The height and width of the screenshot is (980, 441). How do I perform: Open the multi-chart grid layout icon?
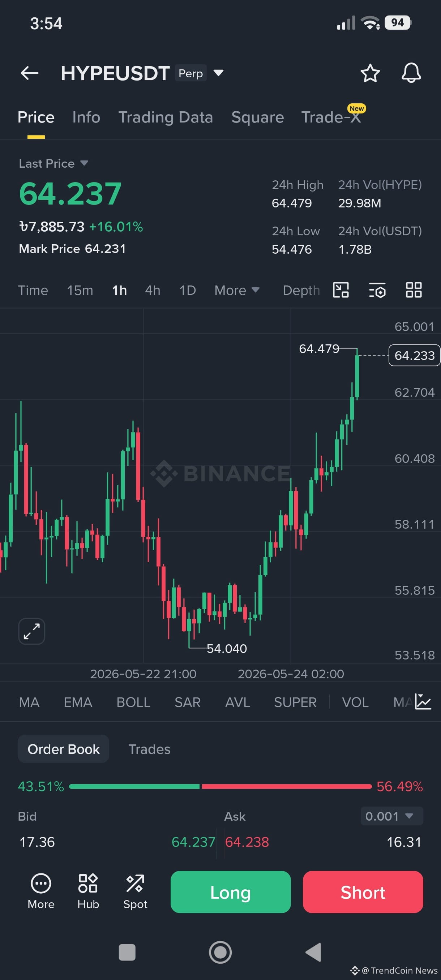click(414, 290)
